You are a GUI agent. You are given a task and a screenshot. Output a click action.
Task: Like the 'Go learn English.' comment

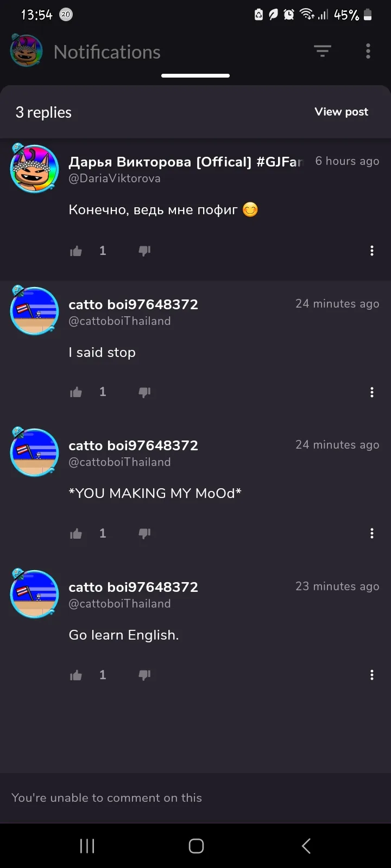(x=76, y=675)
